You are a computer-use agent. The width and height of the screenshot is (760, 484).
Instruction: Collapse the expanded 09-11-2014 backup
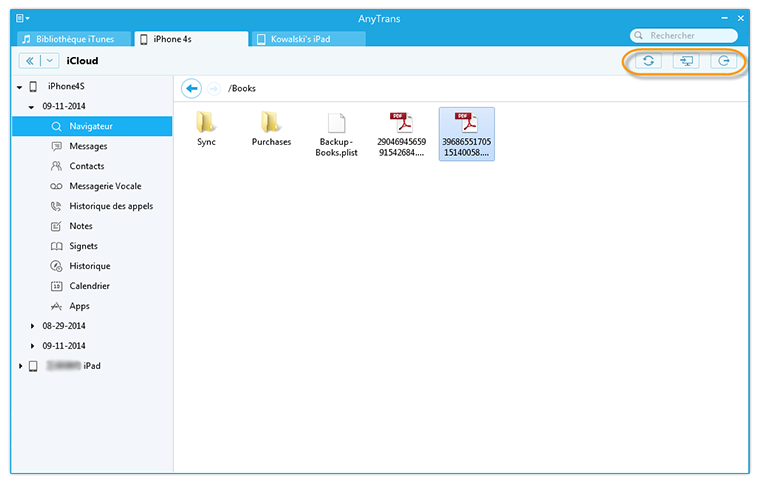tap(31, 107)
